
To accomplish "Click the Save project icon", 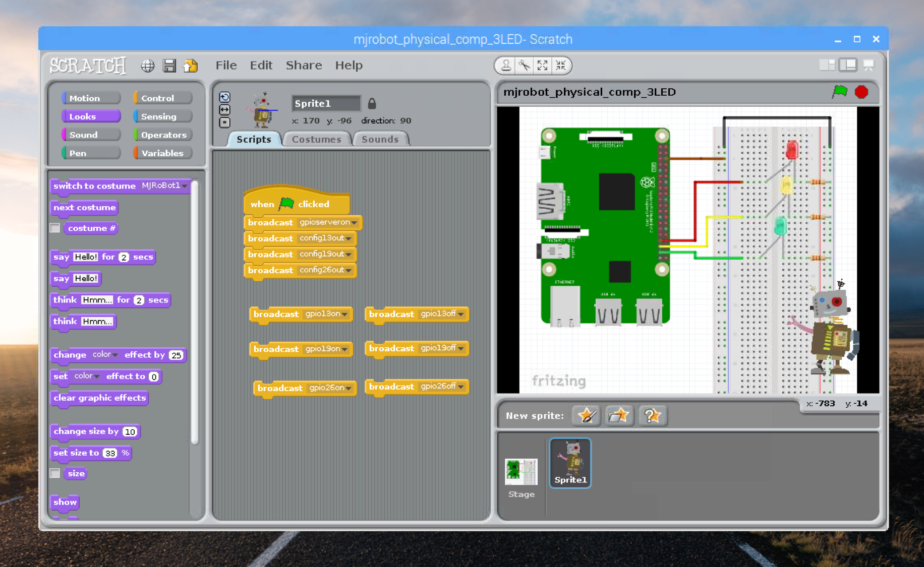I will coord(169,66).
